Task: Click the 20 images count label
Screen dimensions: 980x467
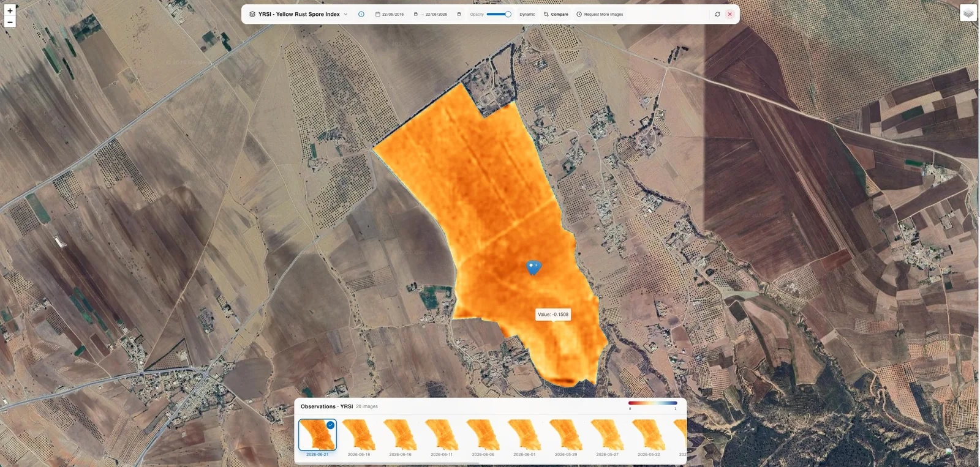Action: tap(367, 406)
